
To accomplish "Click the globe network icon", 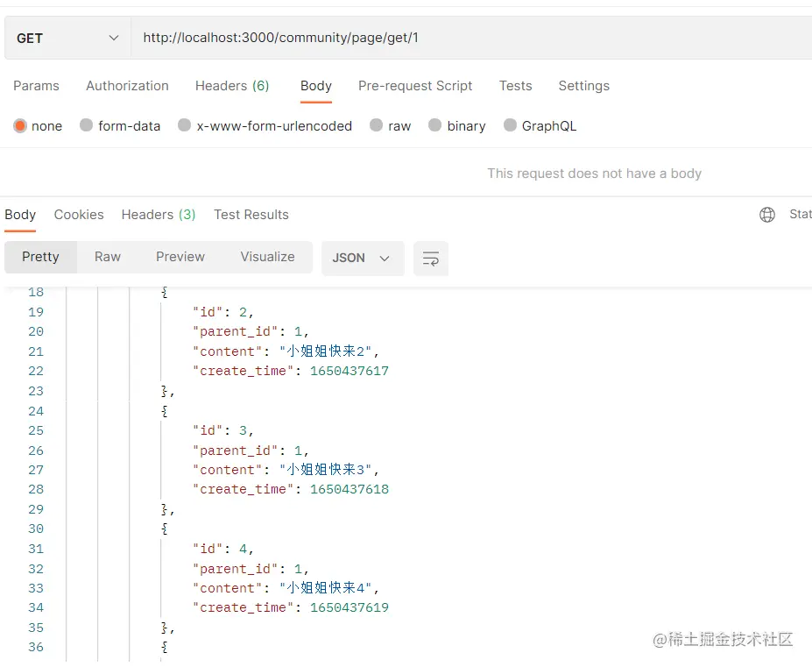I will point(767,215).
